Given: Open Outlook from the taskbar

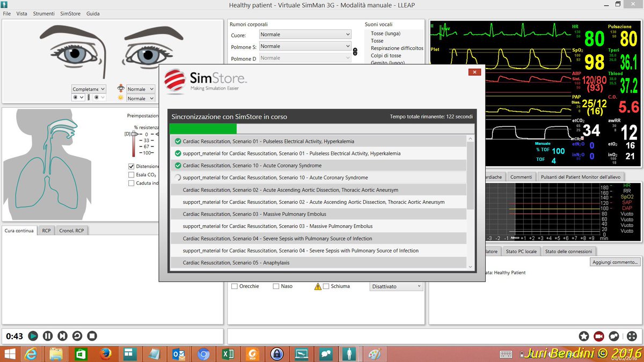Looking at the screenshot, I should tap(179, 354).
